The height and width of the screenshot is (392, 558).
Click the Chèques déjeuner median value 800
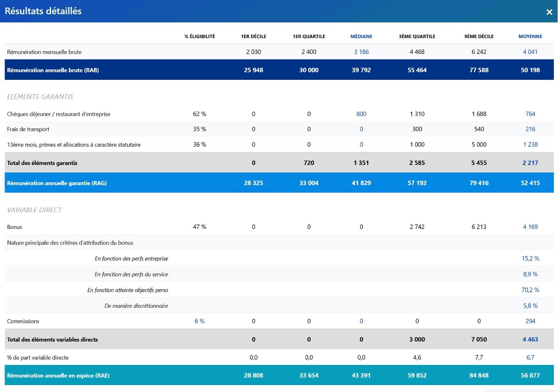[361, 114]
